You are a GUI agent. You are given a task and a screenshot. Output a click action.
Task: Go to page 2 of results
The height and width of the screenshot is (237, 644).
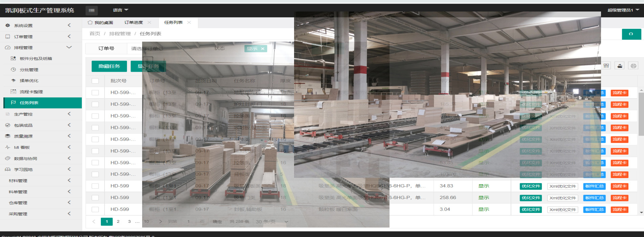[x=118, y=222]
